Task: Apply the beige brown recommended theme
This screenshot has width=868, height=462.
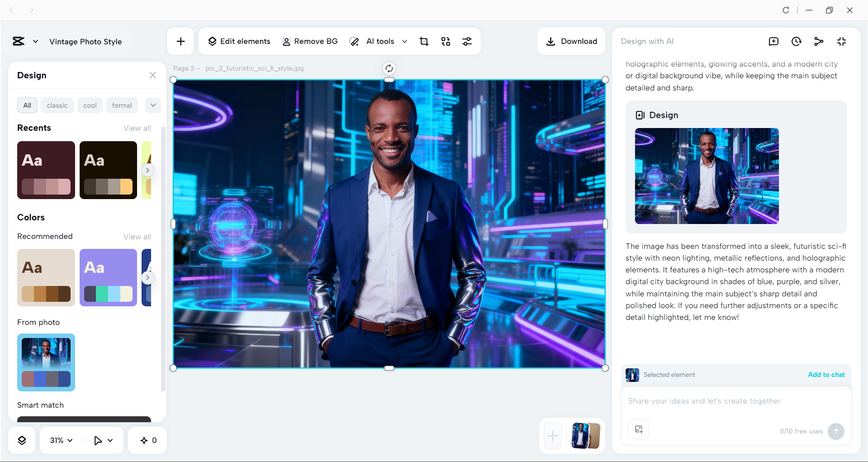Action: pyautogui.click(x=46, y=277)
